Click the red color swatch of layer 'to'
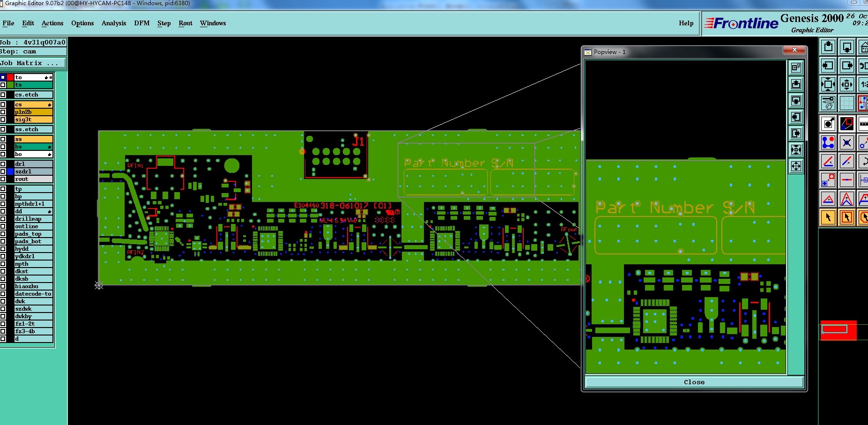Viewport: 868px width, 425px height. click(10, 77)
